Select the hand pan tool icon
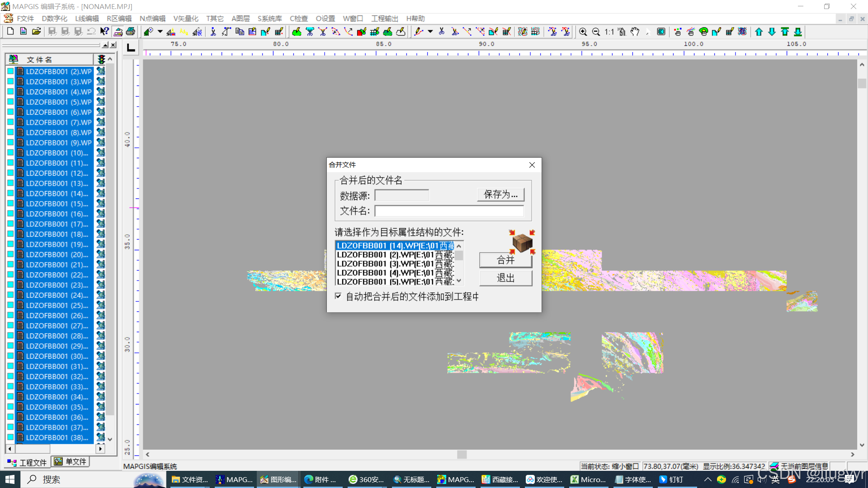The height and width of the screenshot is (488, 868). coord(635,32)
